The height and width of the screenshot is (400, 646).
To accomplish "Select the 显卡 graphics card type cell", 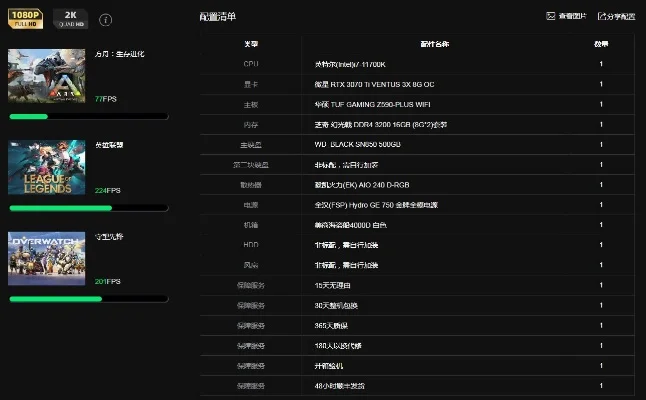I will pos(251,84).
